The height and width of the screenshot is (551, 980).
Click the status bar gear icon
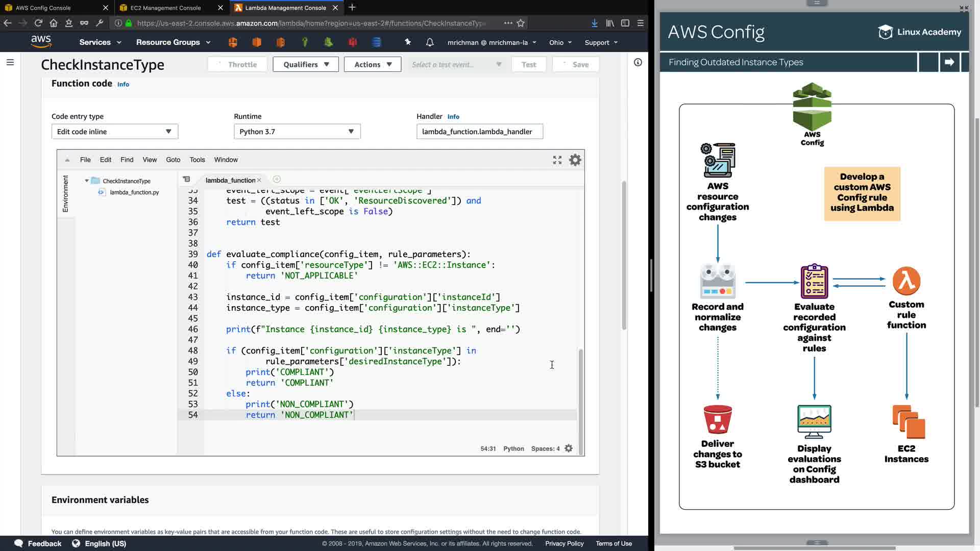pyautogui.click(x=569, y=448)
